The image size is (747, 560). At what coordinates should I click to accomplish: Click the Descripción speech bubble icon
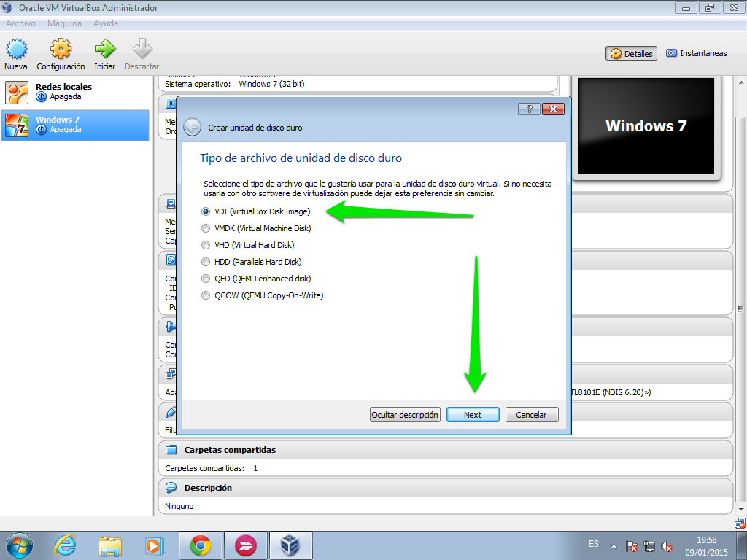pos(171,487)
